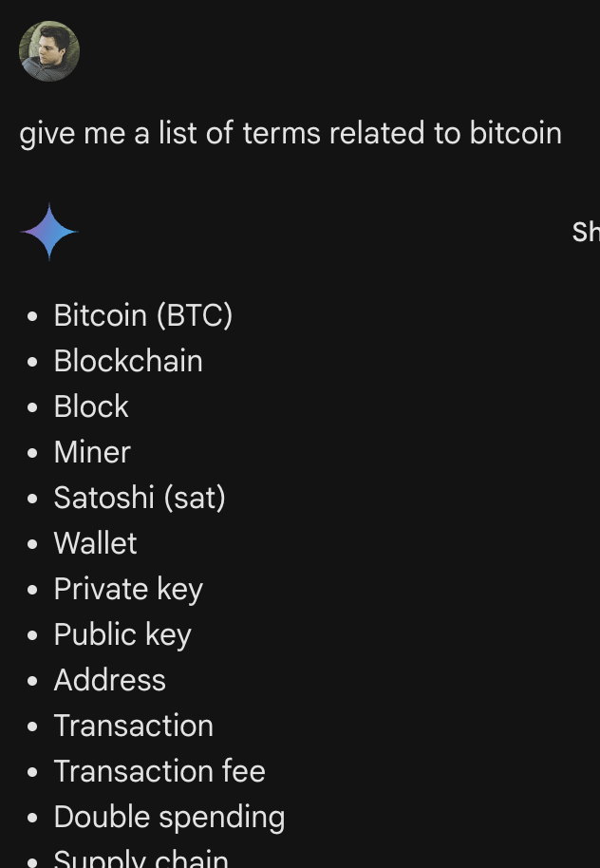Click the standalone 'Transaction' list item
Image resolution: width=600 pixels, height=868 pixels.
click(x=133, y=726)
